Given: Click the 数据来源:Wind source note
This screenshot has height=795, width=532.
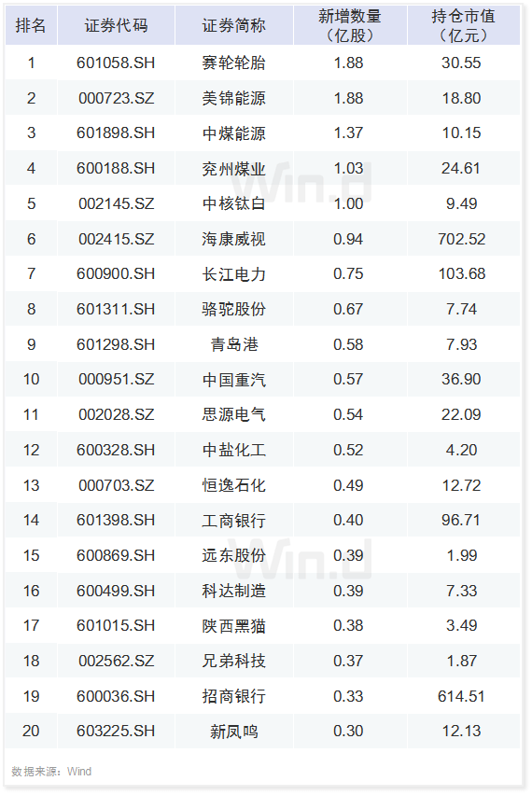Looking at the screenshot, I should pos(51,772).
